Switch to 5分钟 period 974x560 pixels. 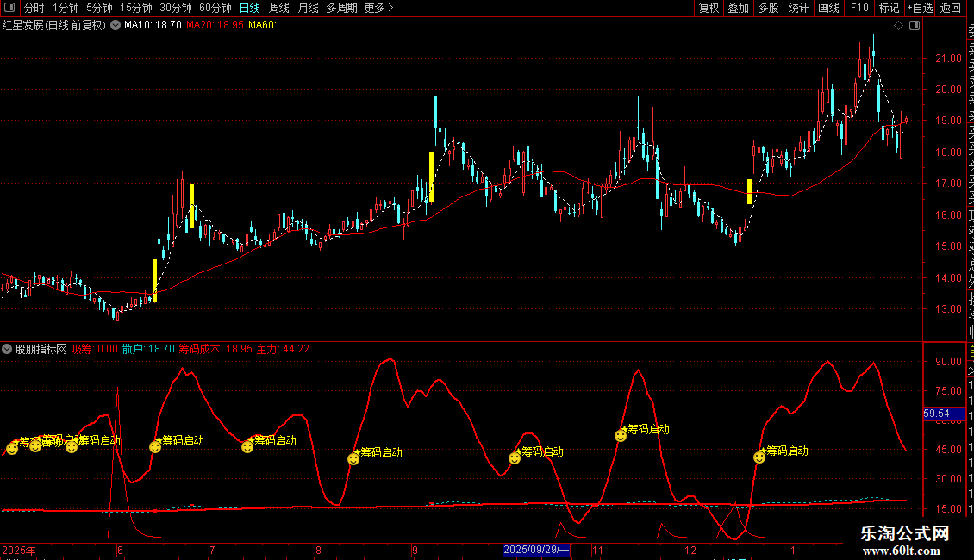[x=99, y=8]
